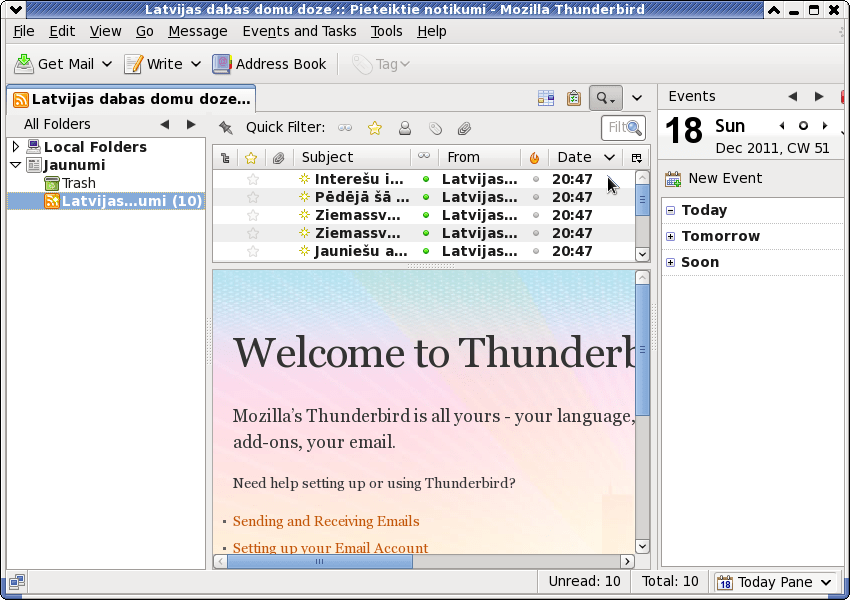850x600 pixels.
Task: Switch to next folder view arrow
Action: [191, 125]
